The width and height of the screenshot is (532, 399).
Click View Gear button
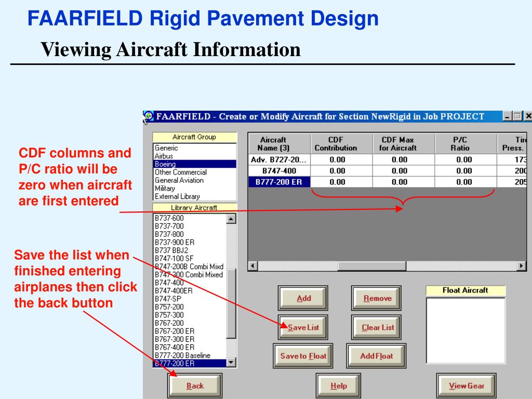point(467,386)
